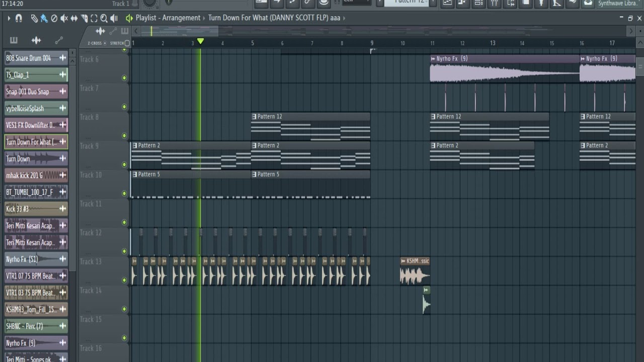644x362 pixels.
Task: Select Kick 33 #3 in picker
Action: [x=36, y=209]
